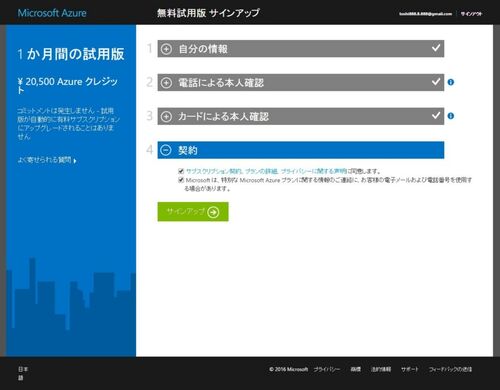Open the よく寄せられる質問 link
The width and height of the screenshot is (500, 390).
[47, 160]
